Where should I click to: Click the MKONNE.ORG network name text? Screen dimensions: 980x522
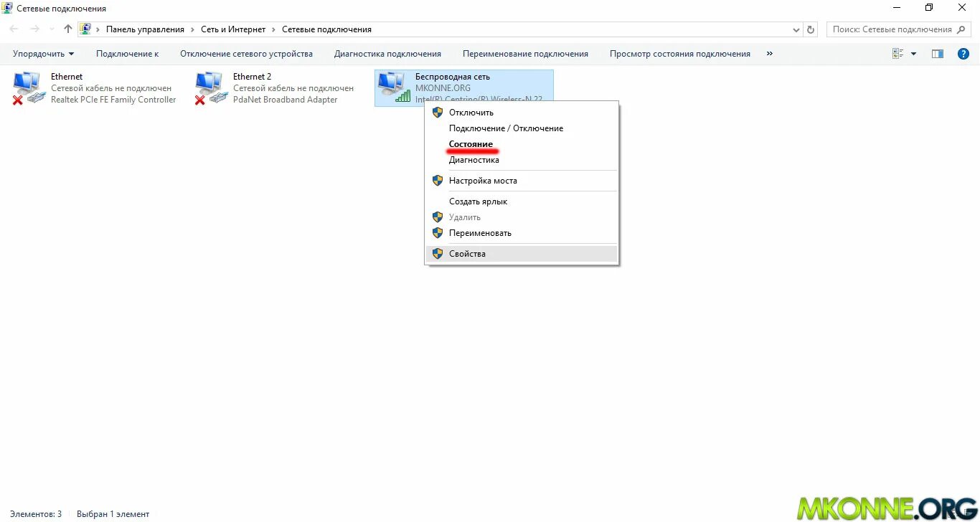(x=443, y=88)
